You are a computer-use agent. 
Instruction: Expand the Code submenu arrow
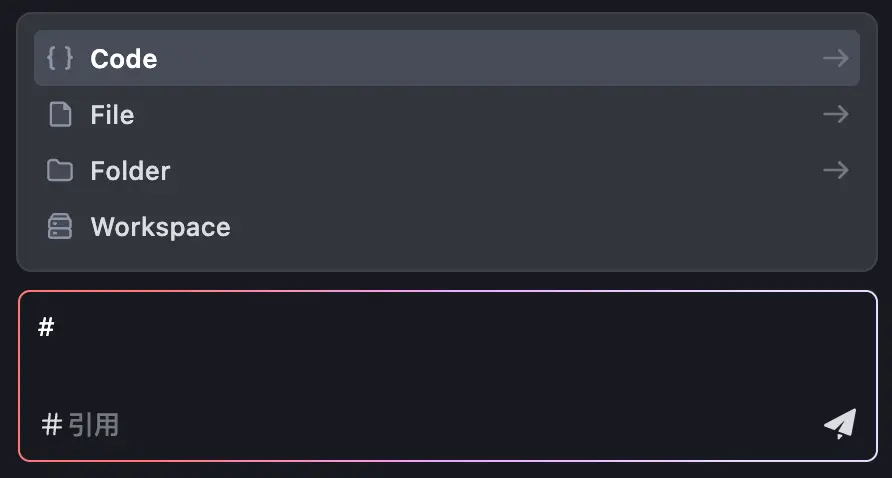coord(835,58)
